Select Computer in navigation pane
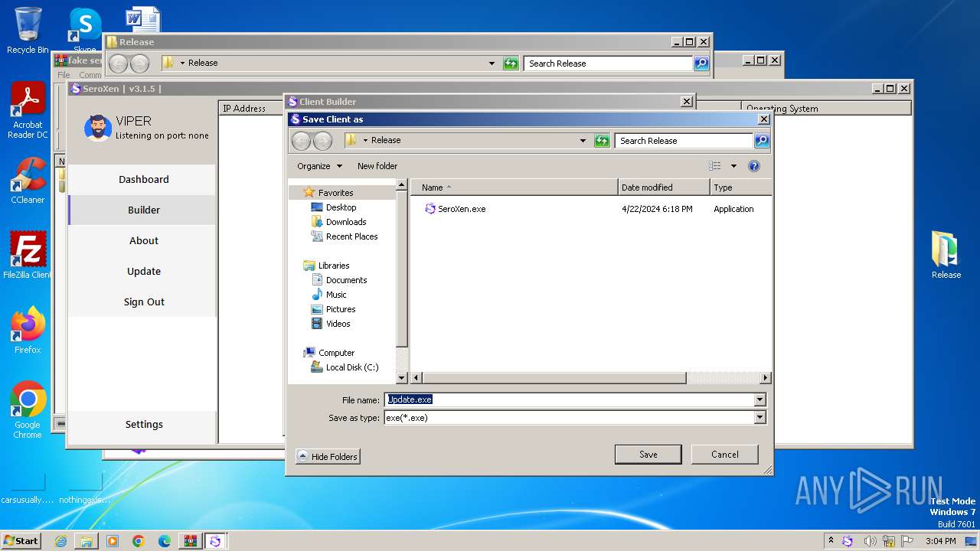Viewport: 980px width, 551px height. click(x=336, y=353)
